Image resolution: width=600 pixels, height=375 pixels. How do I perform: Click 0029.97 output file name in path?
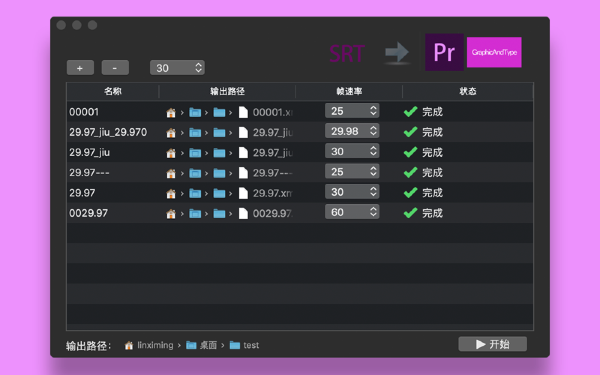coord(273,214)
